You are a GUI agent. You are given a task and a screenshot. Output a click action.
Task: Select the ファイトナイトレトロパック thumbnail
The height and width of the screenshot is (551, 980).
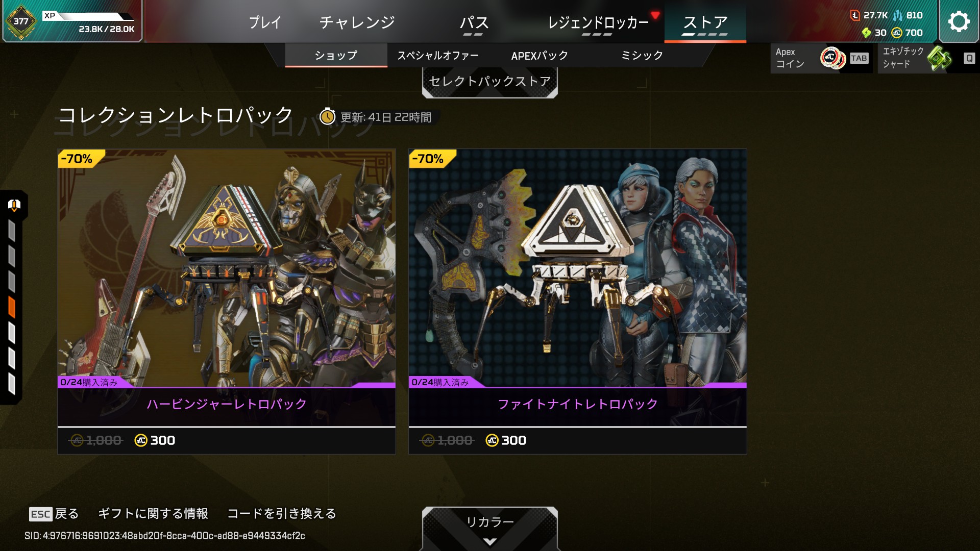pyautogui.click(x=578, y=268)
